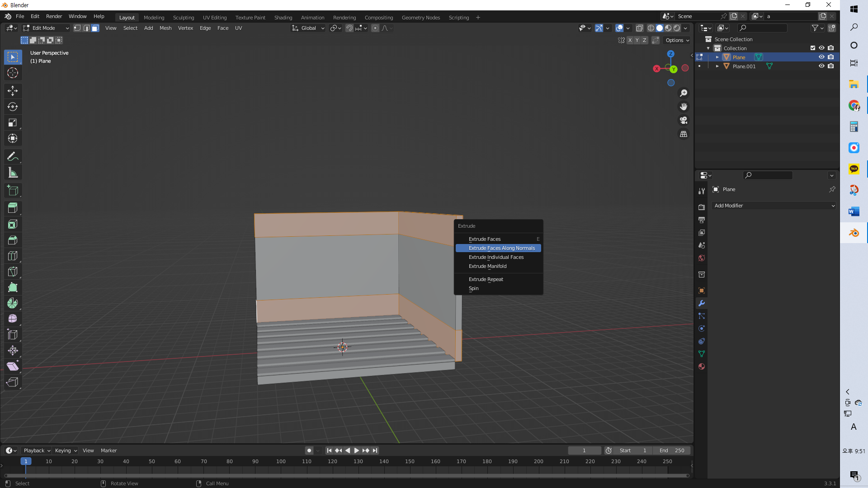The image size is (868, 488).
Task: Open Material properties tab
Action: point(702,366)
